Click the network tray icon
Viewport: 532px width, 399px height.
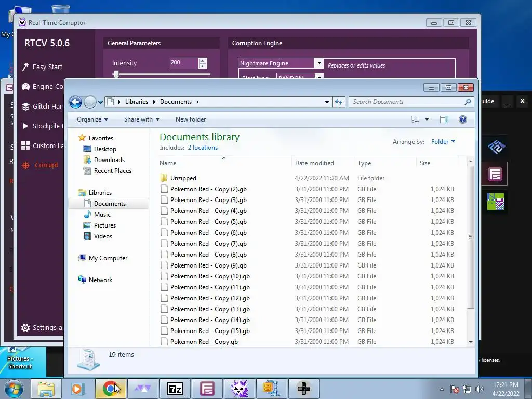click(x=467, y=389)
